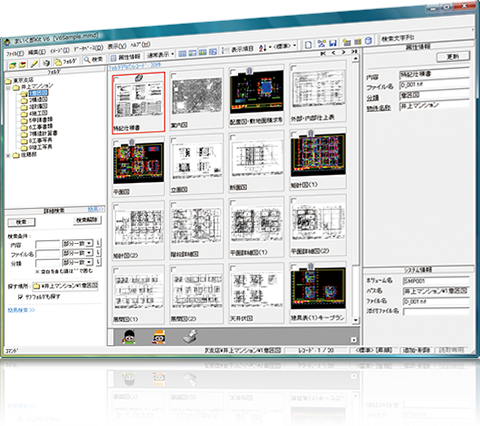Click the green open-folder toolbar icon
This screenshot has height=426, width=480.
tap(13, 65)
